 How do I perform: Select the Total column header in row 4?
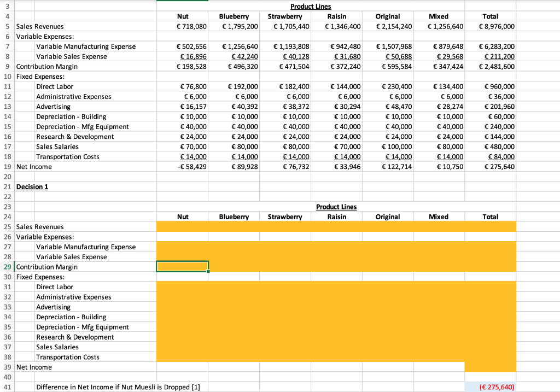point(491,16)
